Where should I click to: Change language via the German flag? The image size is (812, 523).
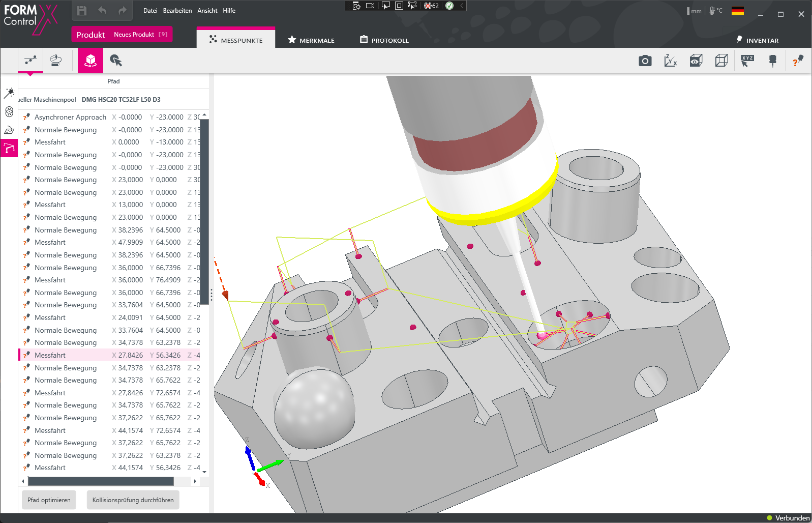738,11
